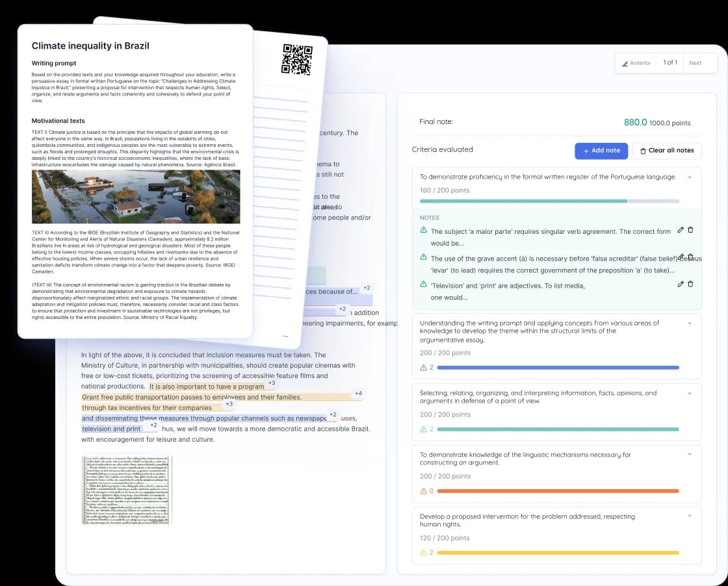Select highlight 'Grant free public transportation passes'
This screenshot has width=728, height=586.
[x=192, y=397]
